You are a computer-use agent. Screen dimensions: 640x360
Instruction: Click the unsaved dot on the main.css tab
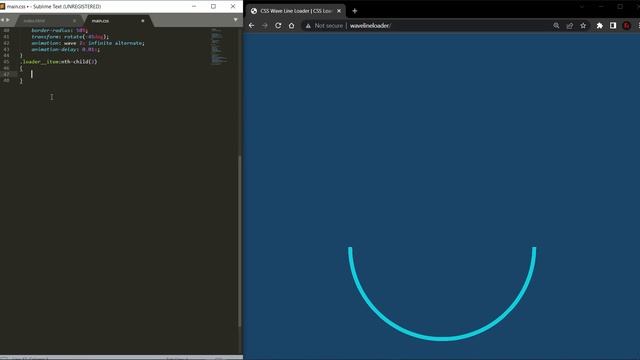(143, 20)
